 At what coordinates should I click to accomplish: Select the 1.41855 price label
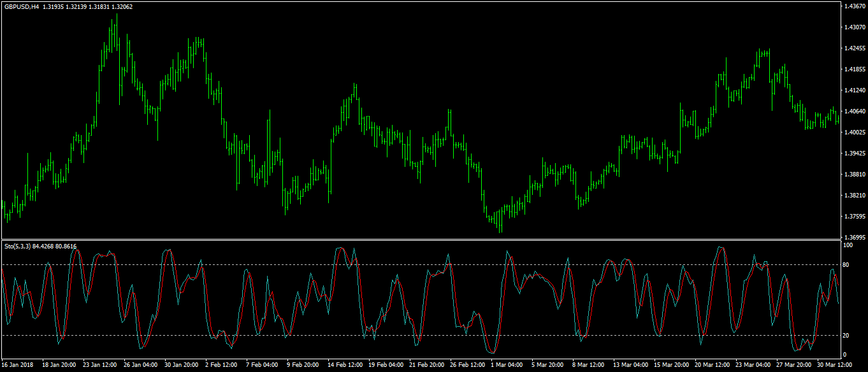tap(853, 69)
